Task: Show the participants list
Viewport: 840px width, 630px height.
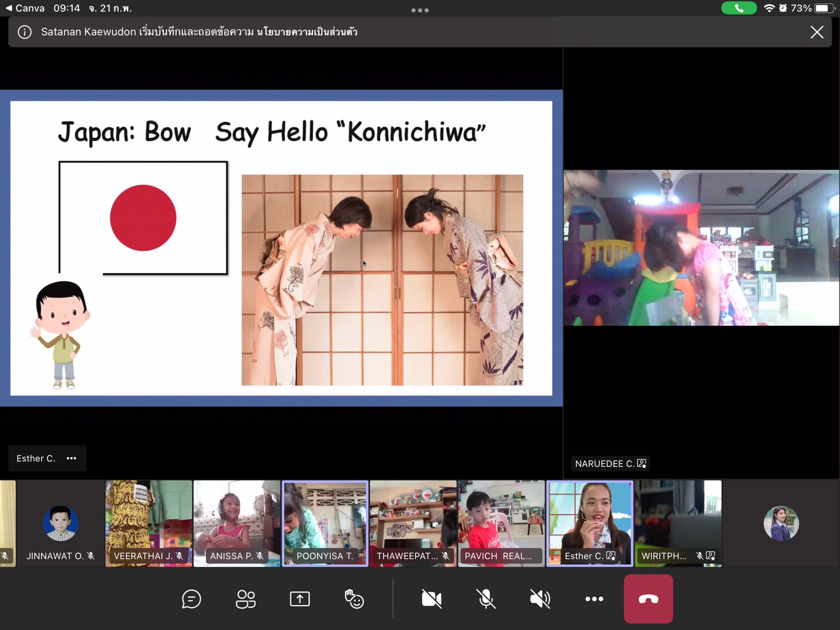Action: click(x=246, y=599)
